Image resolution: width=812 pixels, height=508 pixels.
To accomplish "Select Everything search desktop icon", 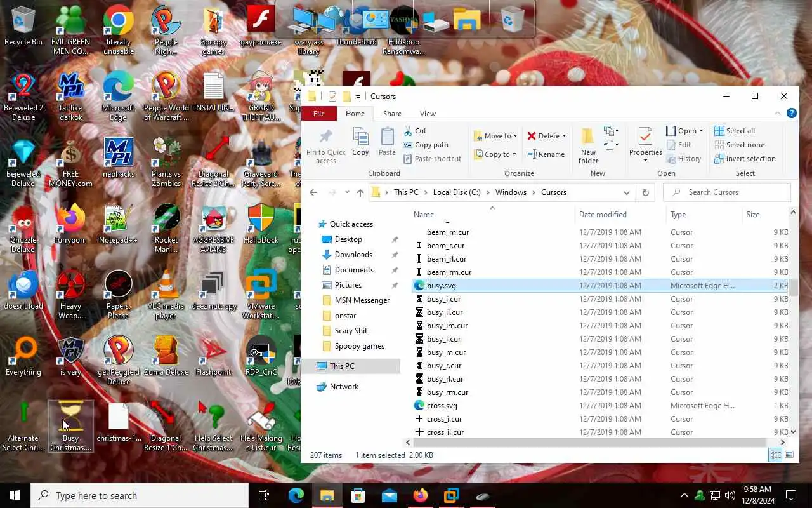I will 23,356.
